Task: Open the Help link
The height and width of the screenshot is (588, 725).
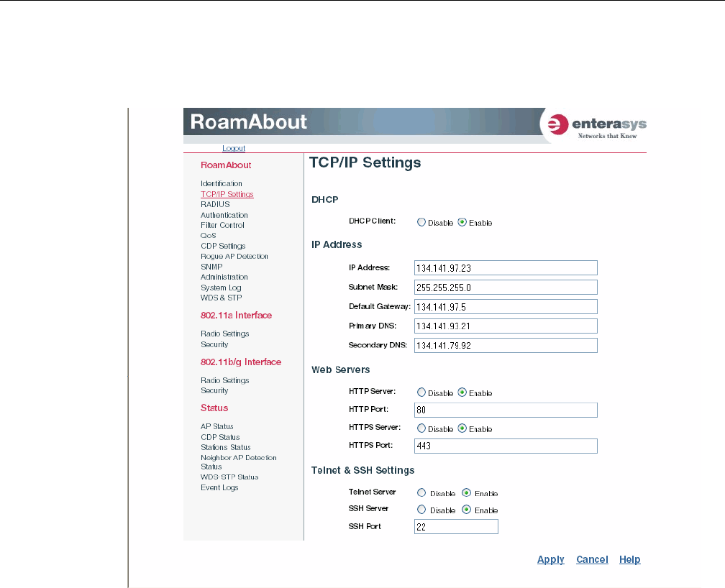Action: 630,559
